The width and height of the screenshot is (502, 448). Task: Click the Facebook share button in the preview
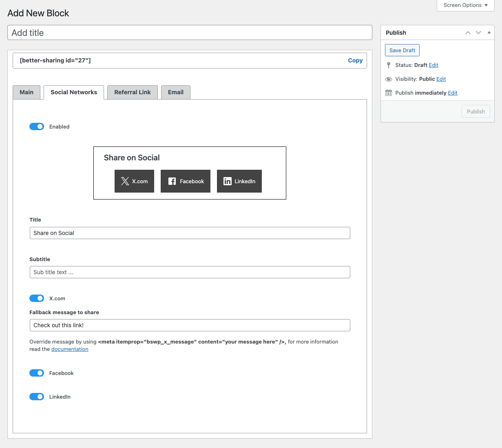click(x=186, y=181)
